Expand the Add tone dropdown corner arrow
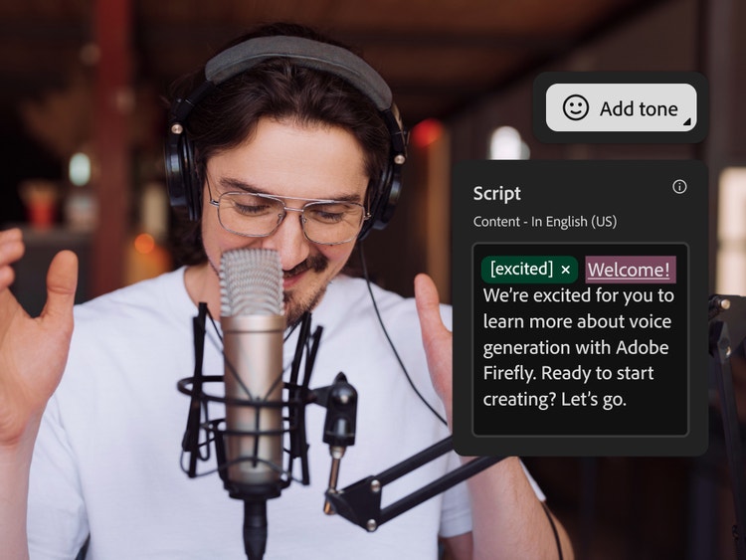746x560 pixels. (686, 122)
